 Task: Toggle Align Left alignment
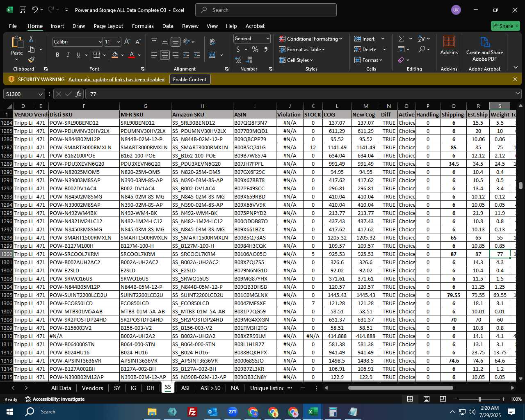[x=154, y=55]
